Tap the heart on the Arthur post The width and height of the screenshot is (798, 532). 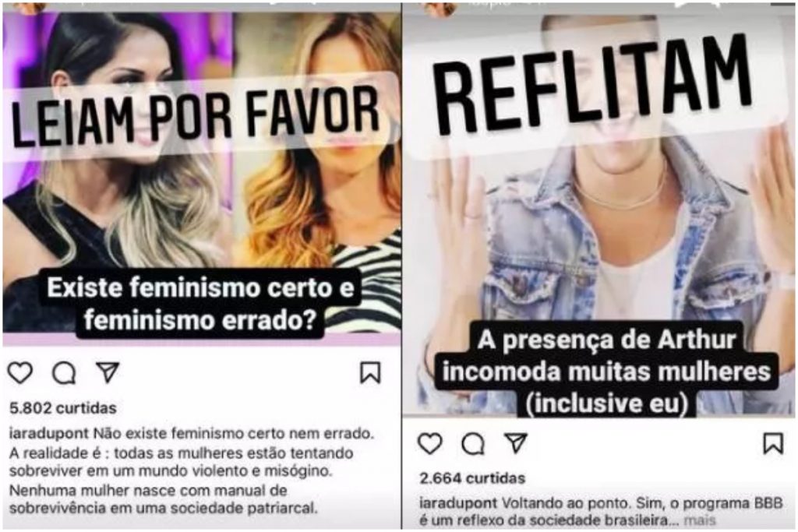pyautogui.click(x=430, y=443)
